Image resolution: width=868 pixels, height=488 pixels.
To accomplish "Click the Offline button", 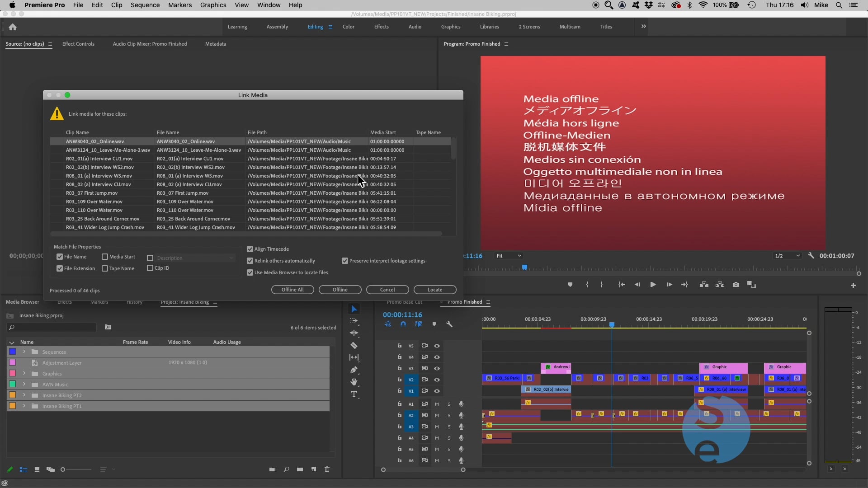I will (340, 290).
